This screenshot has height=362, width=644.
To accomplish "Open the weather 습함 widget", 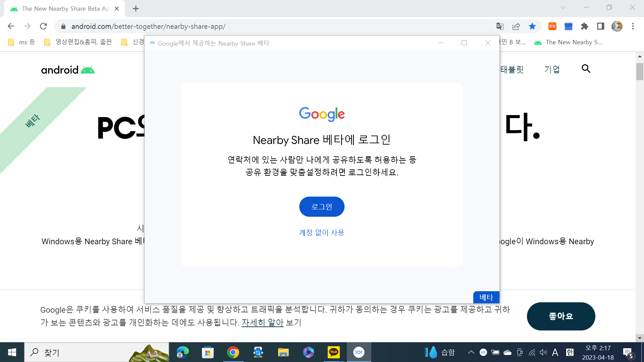I will (440, 352).
